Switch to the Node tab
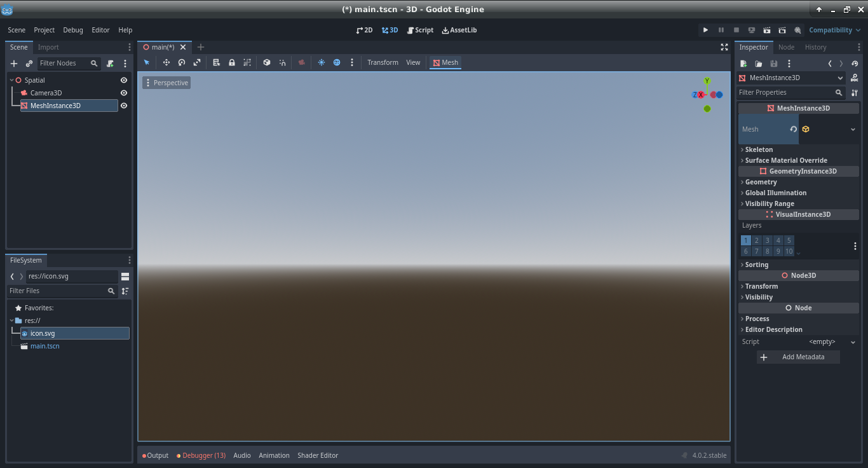Viewport: 868px width, 468px height. pyautogui.click(x=786, y=47)
